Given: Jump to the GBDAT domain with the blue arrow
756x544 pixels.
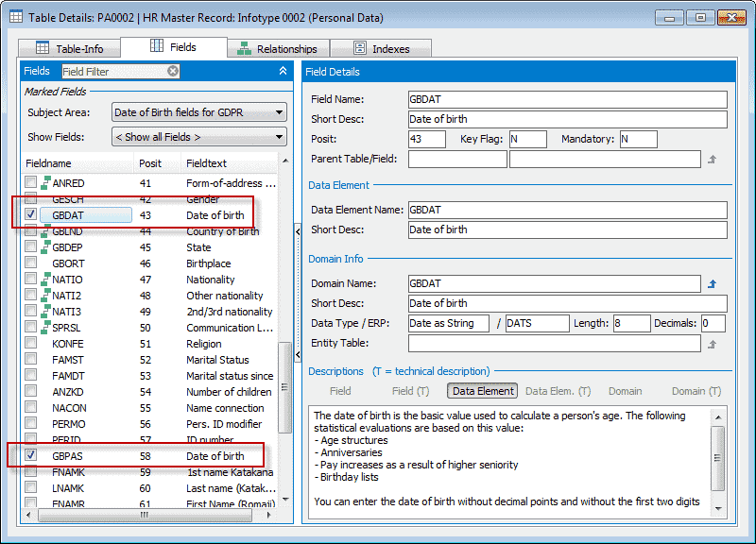Looking at the screenshot, I should click(x=713, y=283).
